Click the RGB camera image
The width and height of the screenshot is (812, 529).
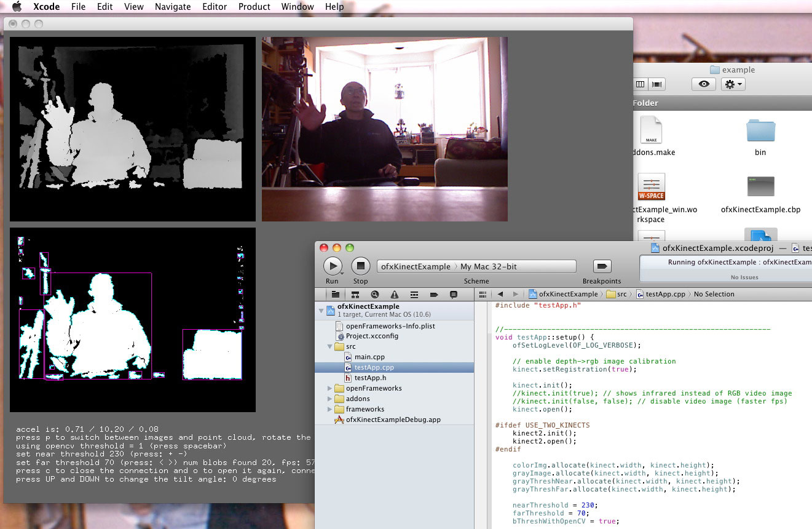click(385, 129)
